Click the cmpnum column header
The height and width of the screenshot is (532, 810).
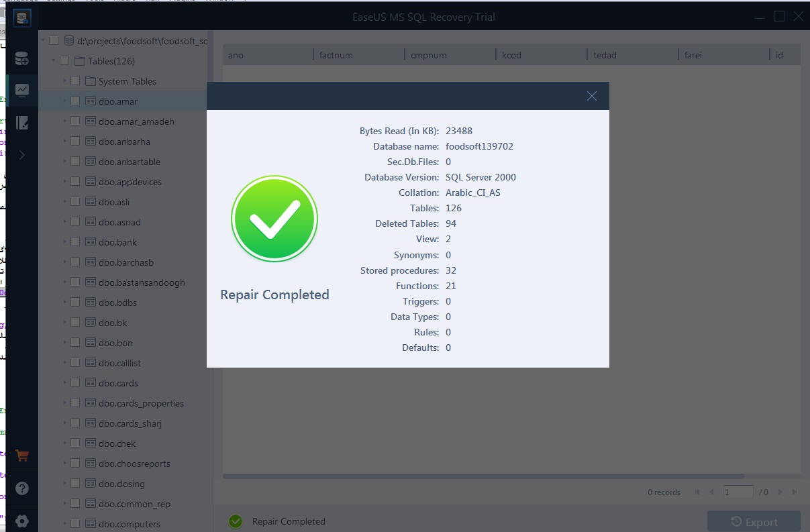[x=450, y=55]
